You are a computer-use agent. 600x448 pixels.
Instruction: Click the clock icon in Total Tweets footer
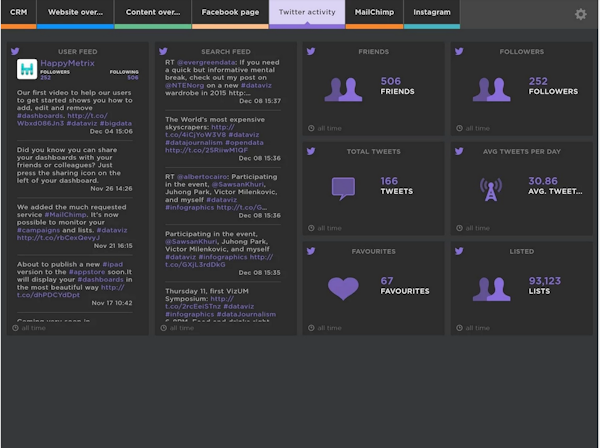tap(311, 228)
